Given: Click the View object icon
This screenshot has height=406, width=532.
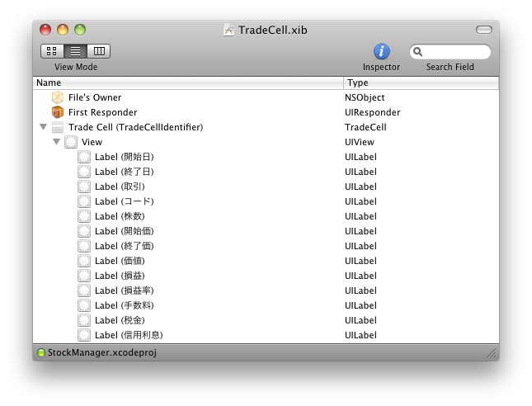Looking at the screenshot, I should (x=71, y=142).
